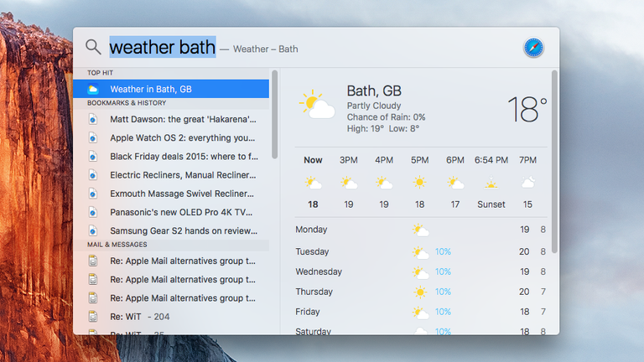The width and height of the screenshot is (644, 362).
Task: Click the Now hourly column header
Action: click(313, 160)
